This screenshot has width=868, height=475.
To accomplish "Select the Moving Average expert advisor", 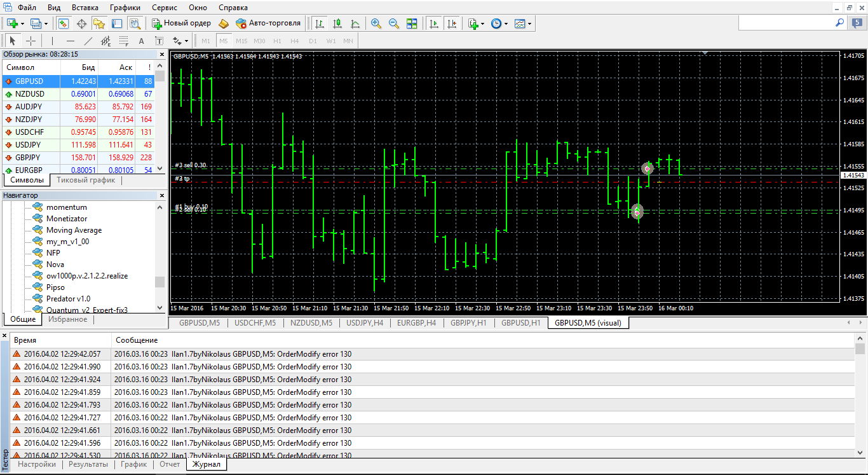I will (74, 230).
